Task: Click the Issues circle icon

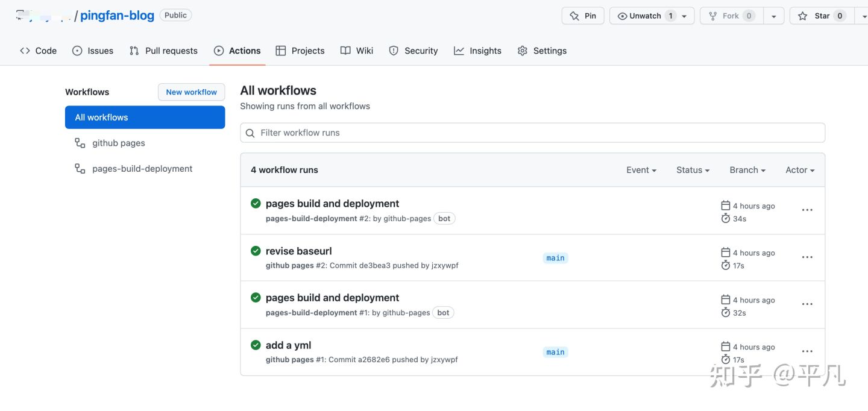Action: coord(77,51)
